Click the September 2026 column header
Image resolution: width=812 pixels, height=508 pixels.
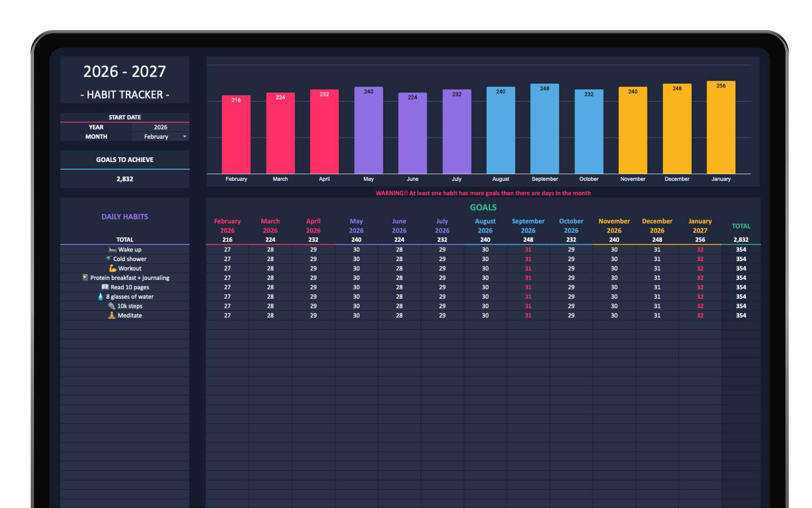(x=528, y=226)
